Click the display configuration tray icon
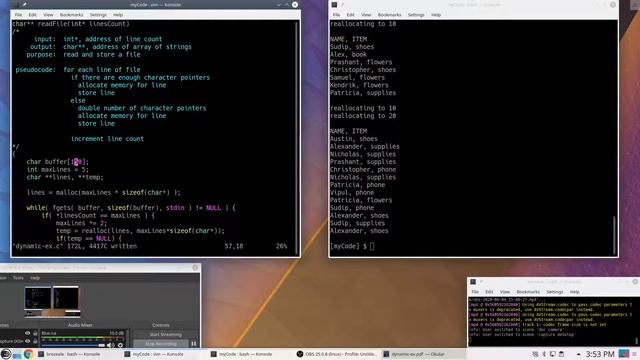 click(x=553, y=354)
